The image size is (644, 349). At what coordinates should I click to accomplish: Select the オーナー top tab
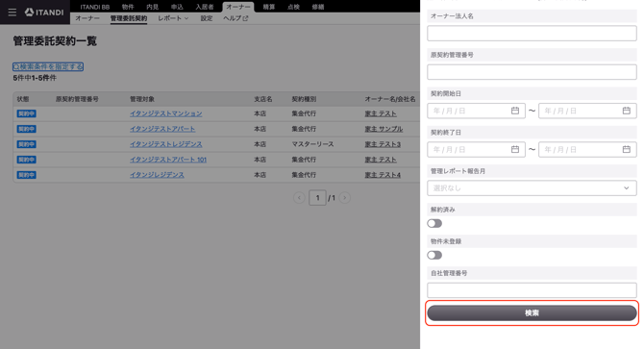coord(238,7)
